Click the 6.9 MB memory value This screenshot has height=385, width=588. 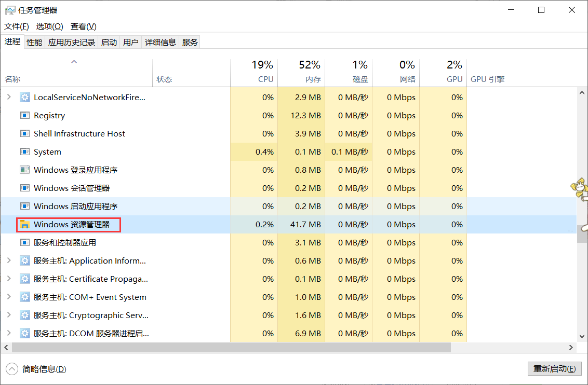coord(308,334)
